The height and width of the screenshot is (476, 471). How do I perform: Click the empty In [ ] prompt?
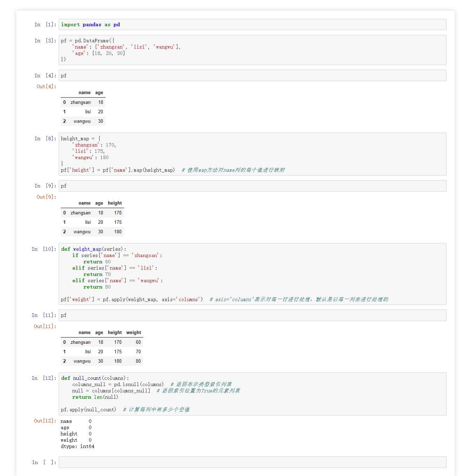(x=44, y=462)
